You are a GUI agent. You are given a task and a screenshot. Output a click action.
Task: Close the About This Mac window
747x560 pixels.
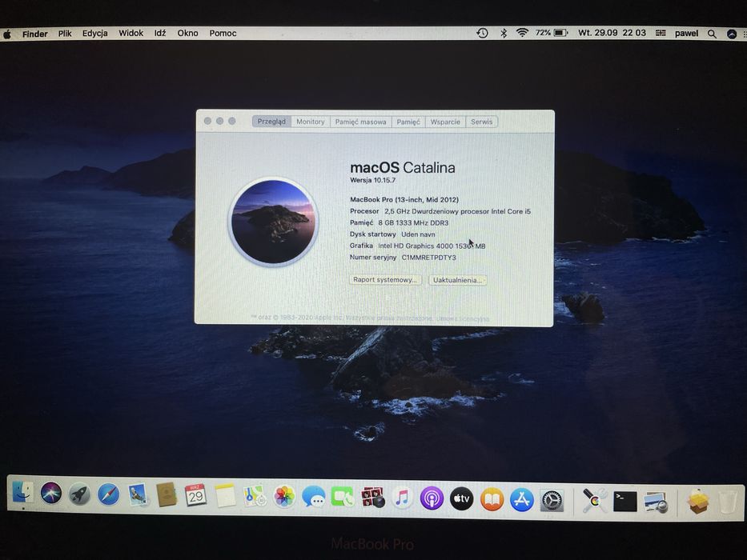(207, 121)
